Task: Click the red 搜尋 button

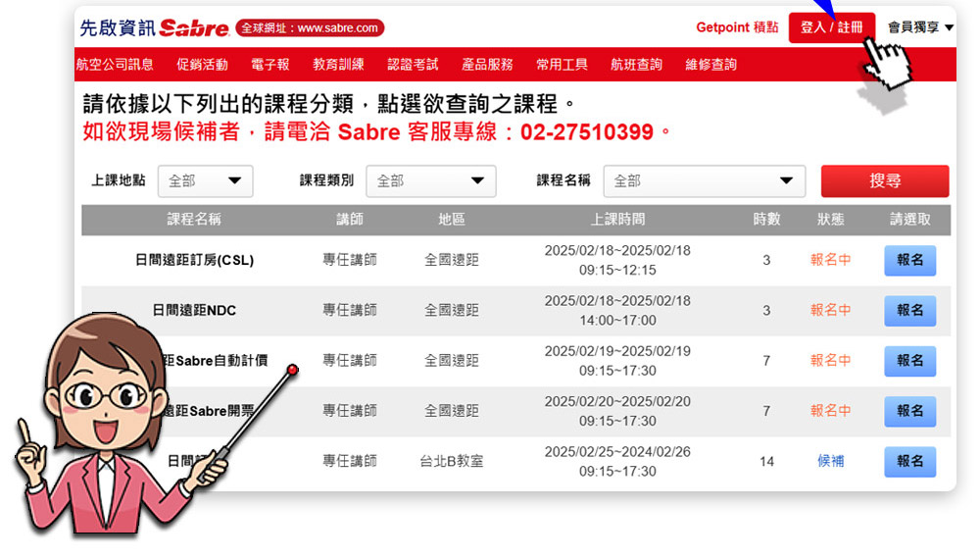Action: pyautogui.click(x=884, y=181)
